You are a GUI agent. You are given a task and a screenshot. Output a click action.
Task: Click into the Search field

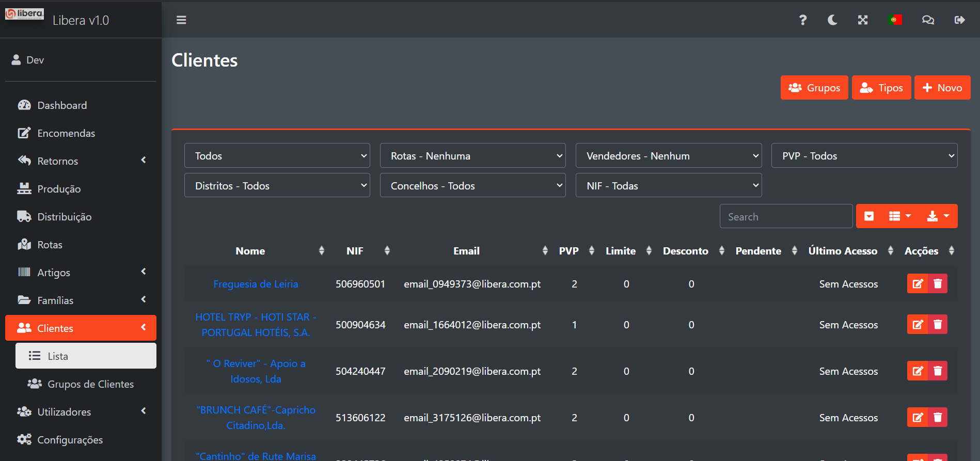(785, 217)
